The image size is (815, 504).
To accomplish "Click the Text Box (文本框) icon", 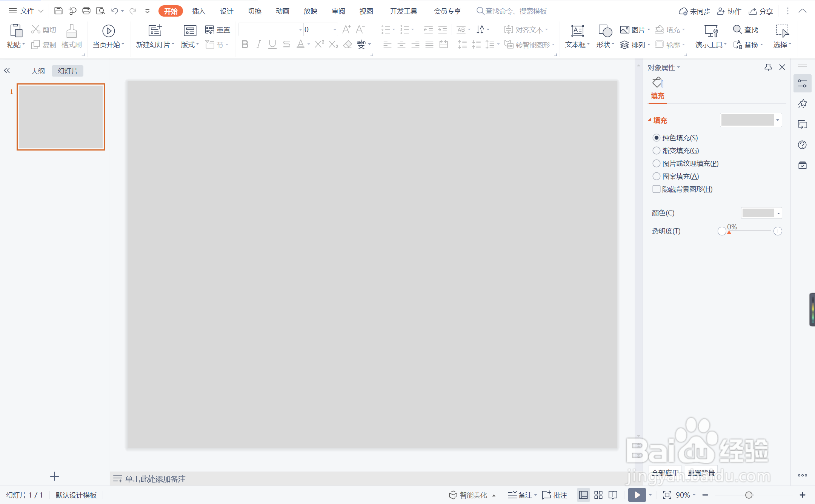I will (577, 31).
